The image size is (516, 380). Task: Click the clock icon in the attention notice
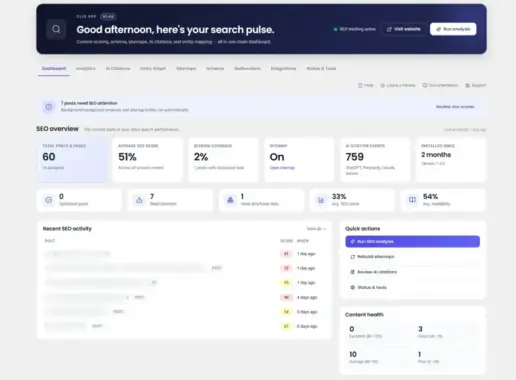(x=49, y=107)
